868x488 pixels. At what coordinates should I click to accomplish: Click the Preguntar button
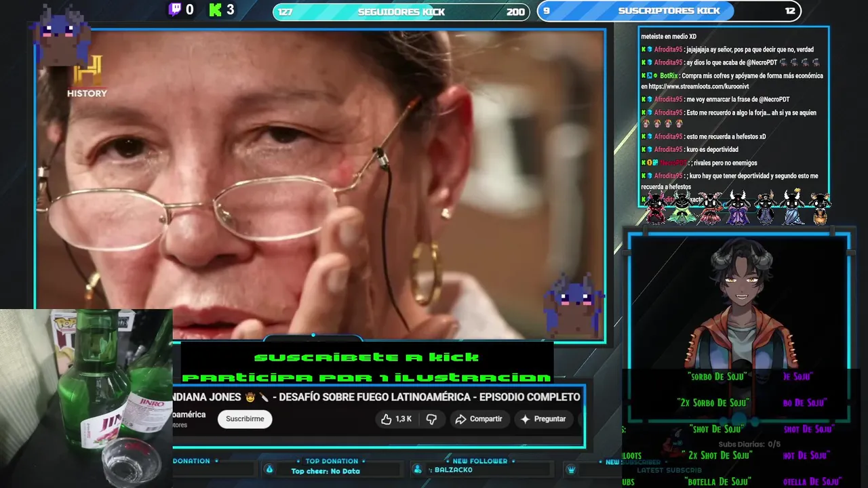pyautogui.click(x=543, y=419)
